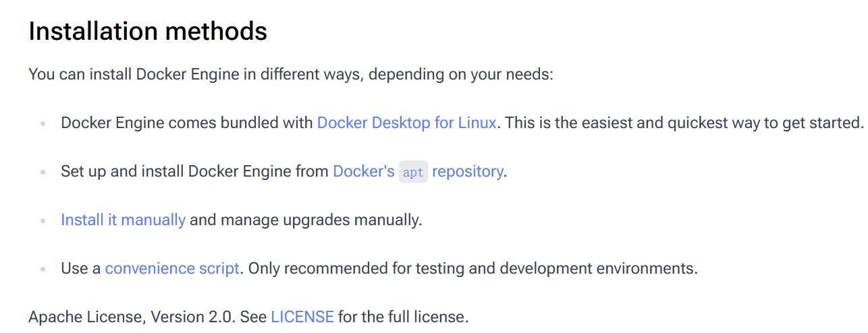This screenshot has height=333, width=868.
Task: Click the bullet before Install it manually
Action: (43, 221)
